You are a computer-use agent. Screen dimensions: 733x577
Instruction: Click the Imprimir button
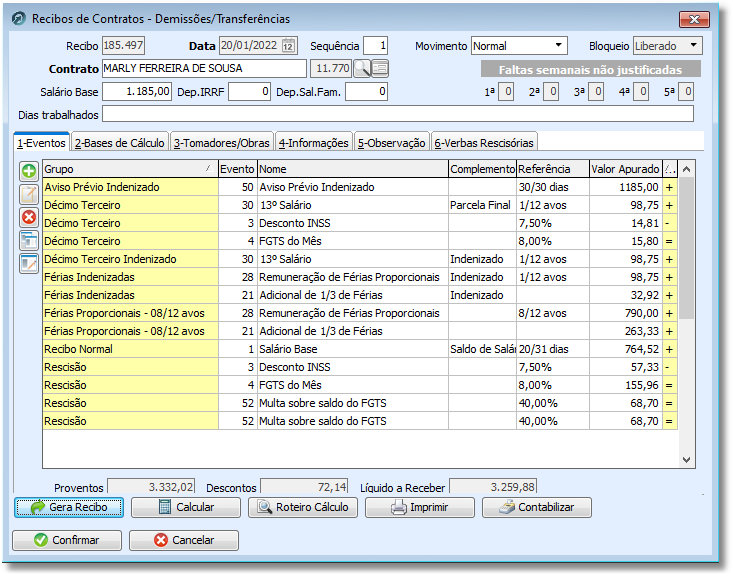click(x=419, y=507)
